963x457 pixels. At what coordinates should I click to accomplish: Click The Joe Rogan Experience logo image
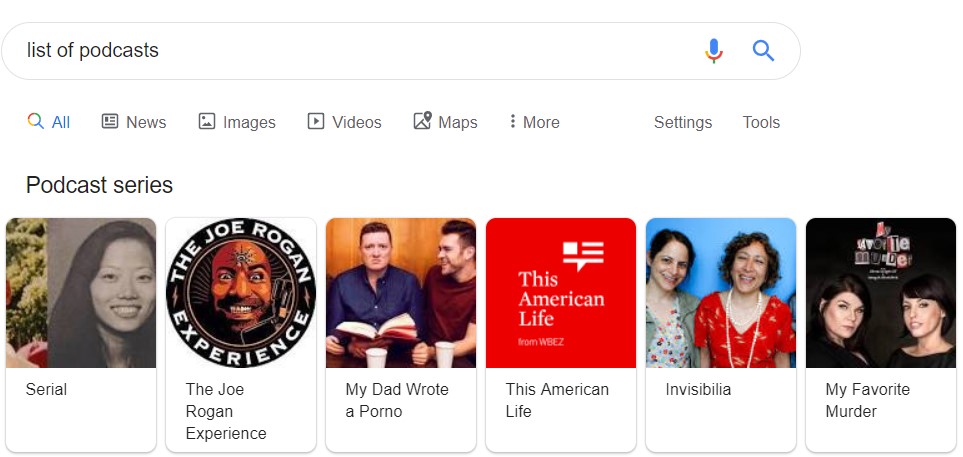[241, 293]
